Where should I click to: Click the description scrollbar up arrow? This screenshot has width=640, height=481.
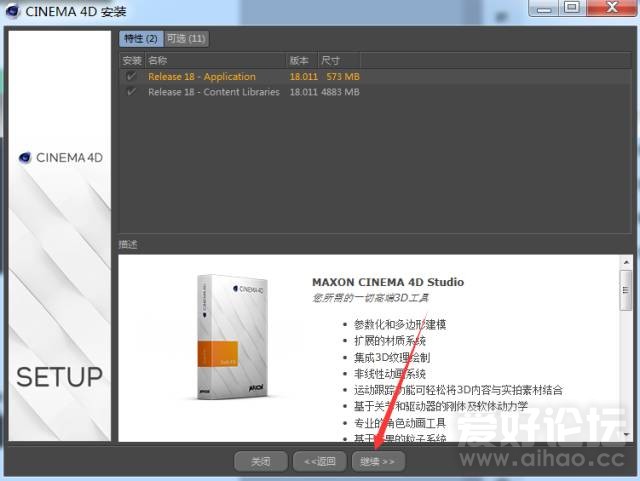point(626,261)
